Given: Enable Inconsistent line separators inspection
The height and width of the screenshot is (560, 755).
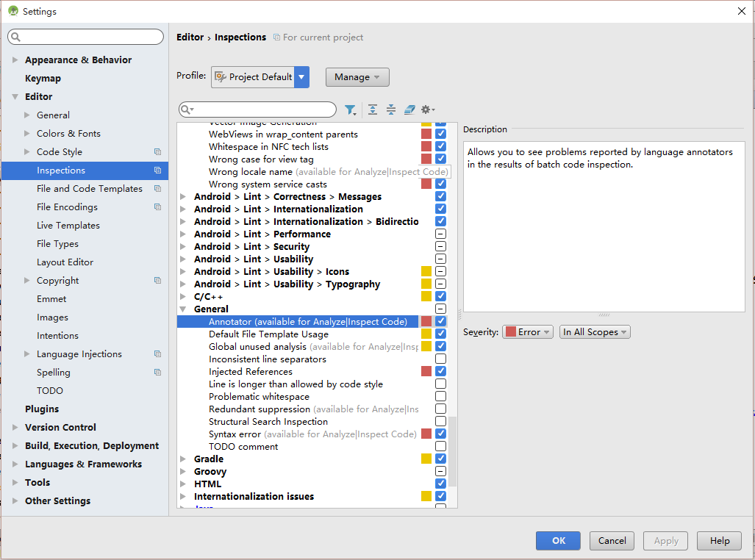Looking at the screenshot, I should (x=440, y=359).
